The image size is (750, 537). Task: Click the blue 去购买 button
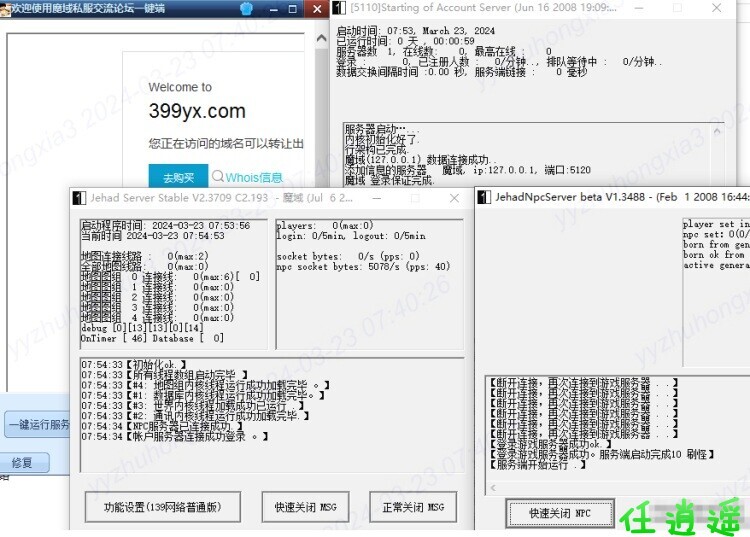point(178,177)
